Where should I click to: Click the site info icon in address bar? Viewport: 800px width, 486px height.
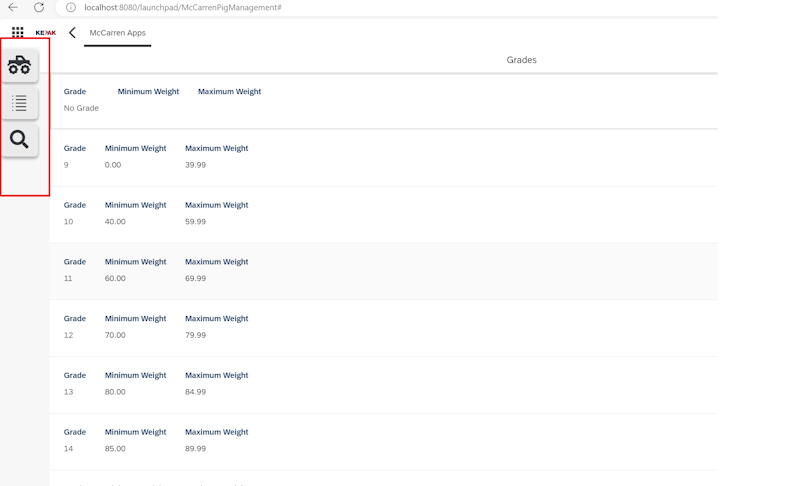[71, 7]
